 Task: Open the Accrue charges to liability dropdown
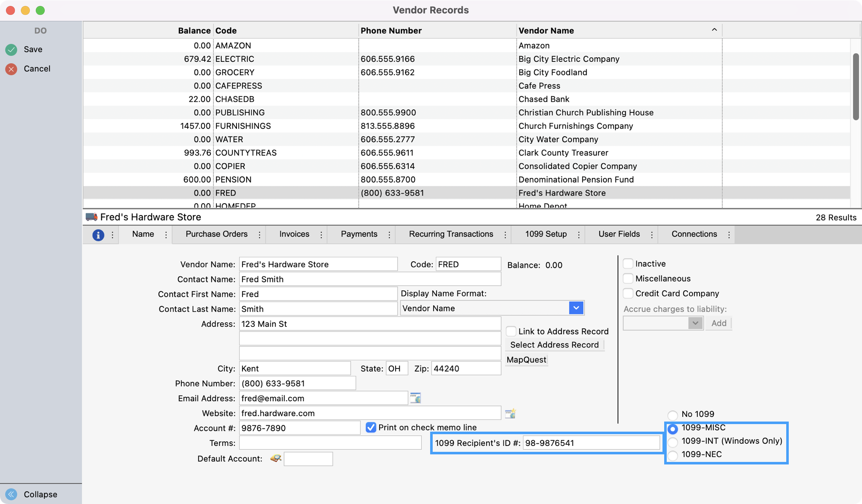[x=695, y=323]
